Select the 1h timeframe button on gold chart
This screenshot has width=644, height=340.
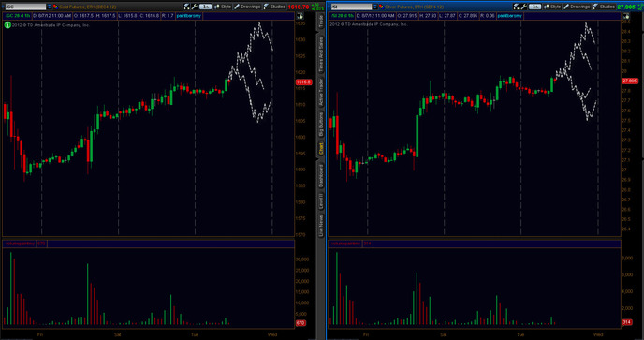click(205, 7)
